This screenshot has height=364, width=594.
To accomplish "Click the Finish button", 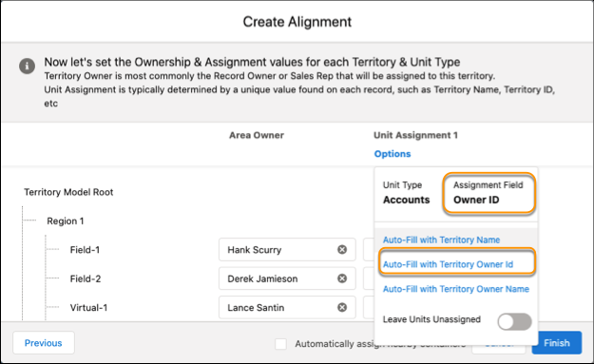I will coord(557,343).
